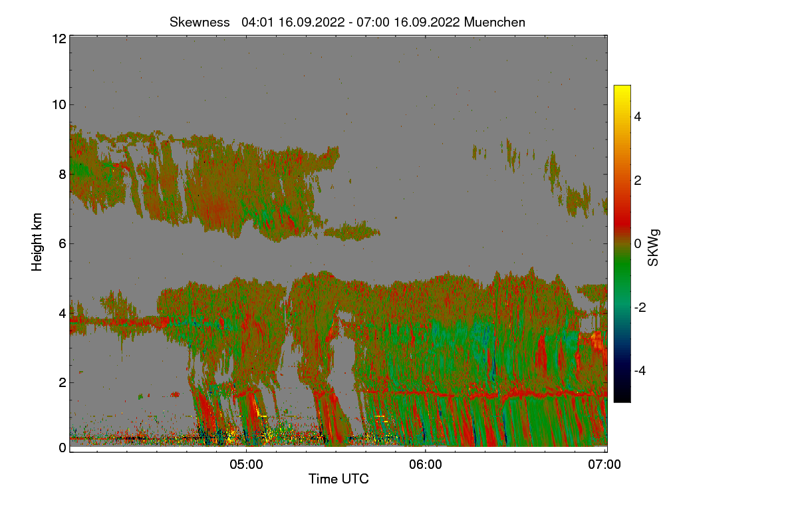Click the '07:00' time tick label
This screenshot has height=532, width=798.
click(605, 465)
